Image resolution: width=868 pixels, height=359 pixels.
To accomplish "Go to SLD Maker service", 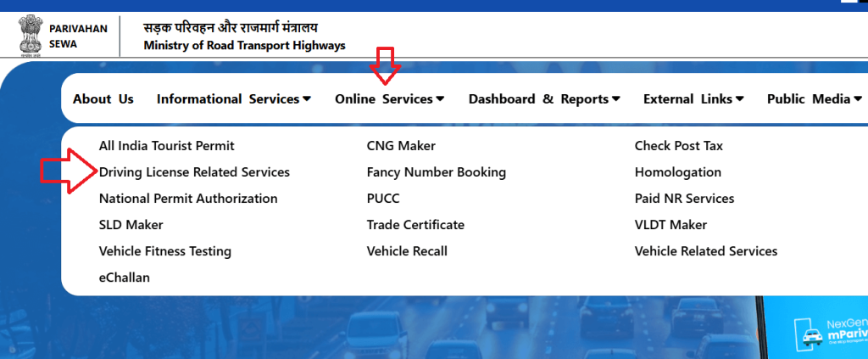I will click(131, 225).
